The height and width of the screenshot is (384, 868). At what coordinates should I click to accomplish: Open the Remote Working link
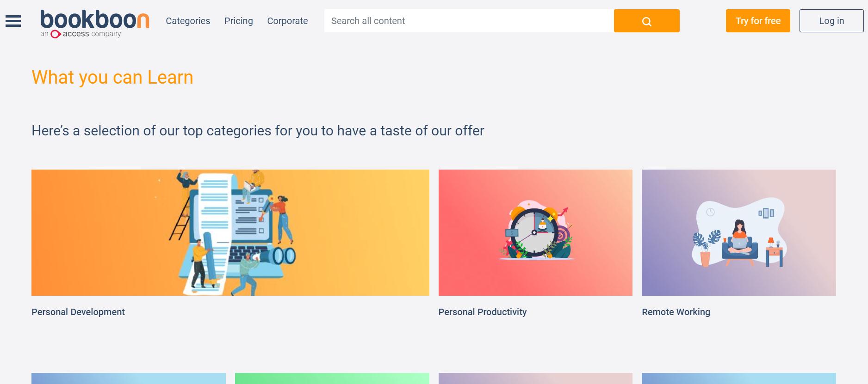pos(676,312)
